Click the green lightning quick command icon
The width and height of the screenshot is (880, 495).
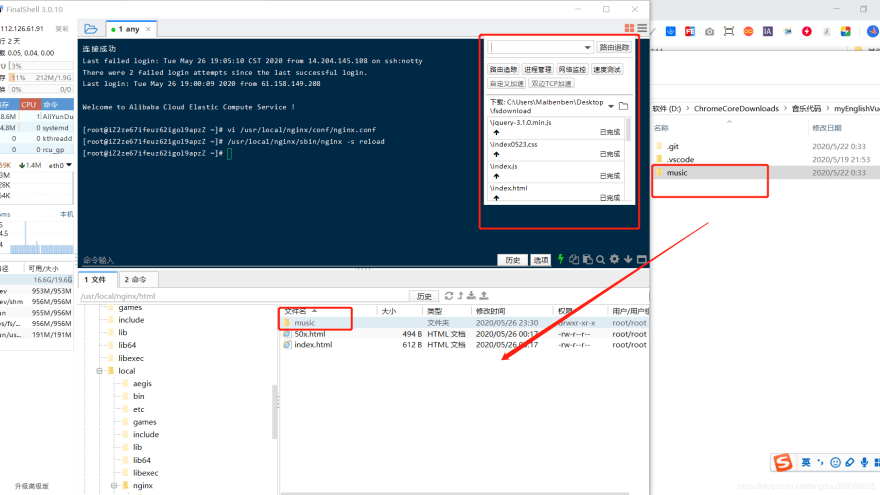coord(560,259)
